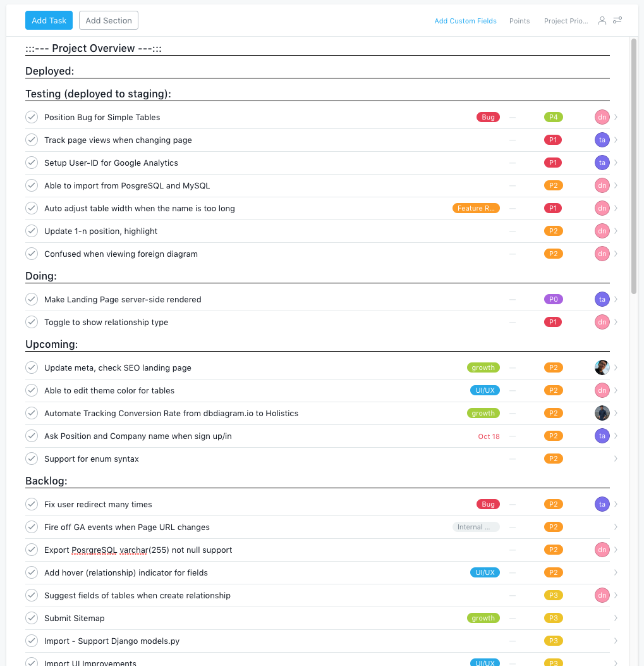Click assignee avatar on Track page views task
The width and height of the screenshot is (644, 666).
[x=602, y=140]
